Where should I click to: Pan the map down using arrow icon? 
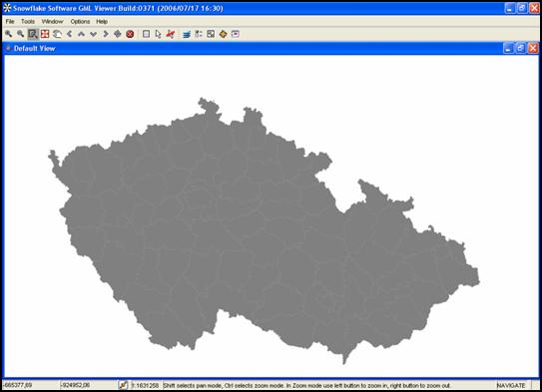[94, 34]
